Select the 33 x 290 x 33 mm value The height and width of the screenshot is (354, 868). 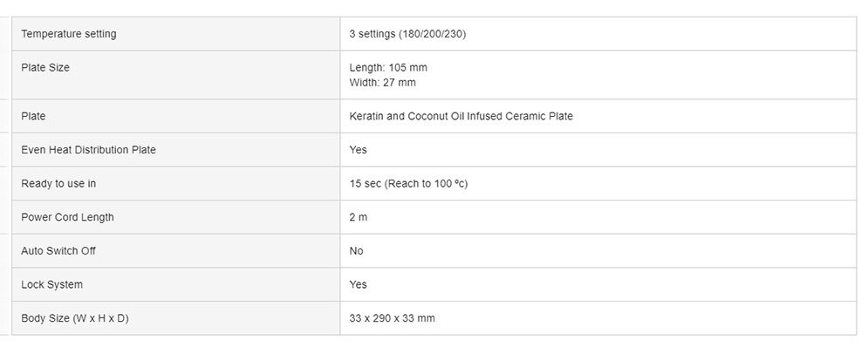[x=392, y=318]
